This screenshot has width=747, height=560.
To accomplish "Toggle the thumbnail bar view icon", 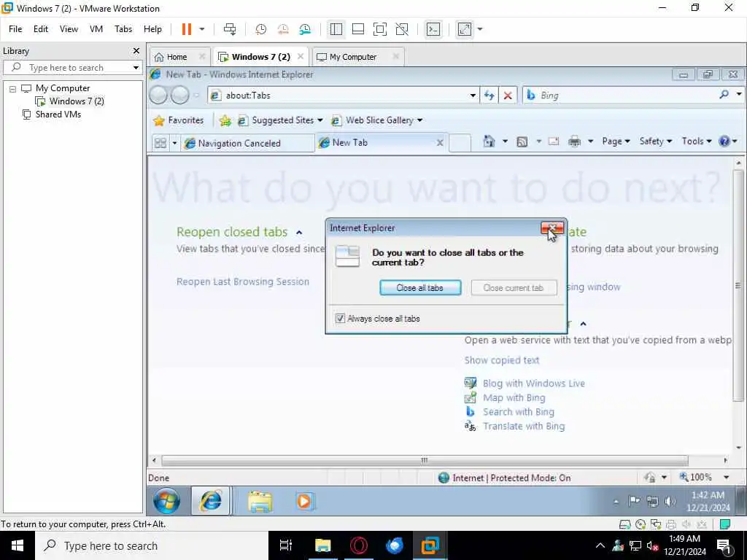I will point(357,29).
